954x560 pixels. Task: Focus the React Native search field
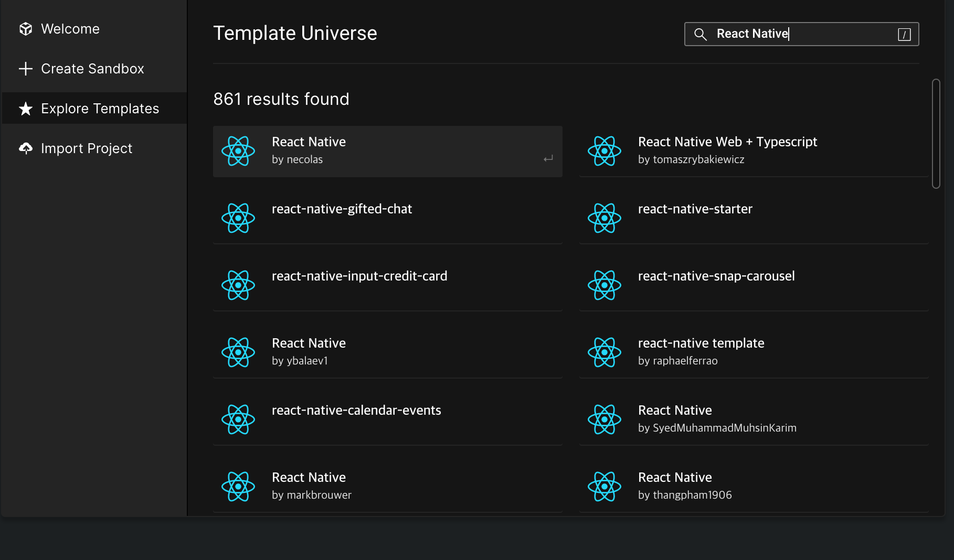tap(801, 34)
